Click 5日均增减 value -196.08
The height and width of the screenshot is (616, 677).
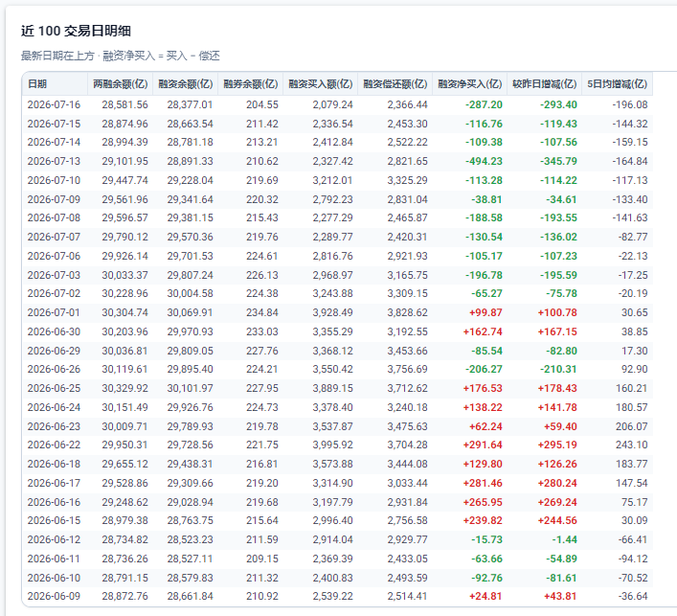(630, 105)
